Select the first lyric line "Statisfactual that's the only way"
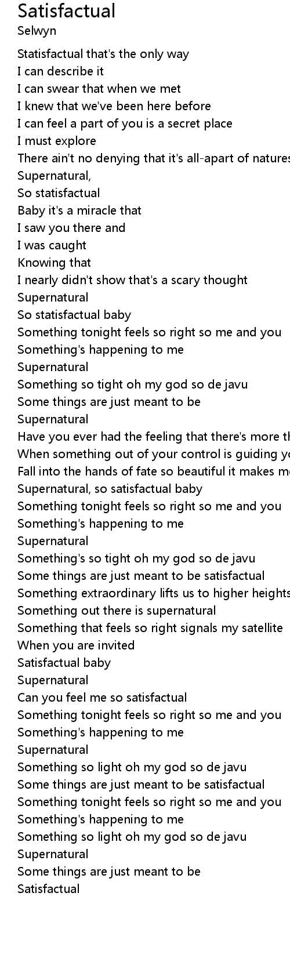This screenshot has height=980, width=290. pos(103,54)
